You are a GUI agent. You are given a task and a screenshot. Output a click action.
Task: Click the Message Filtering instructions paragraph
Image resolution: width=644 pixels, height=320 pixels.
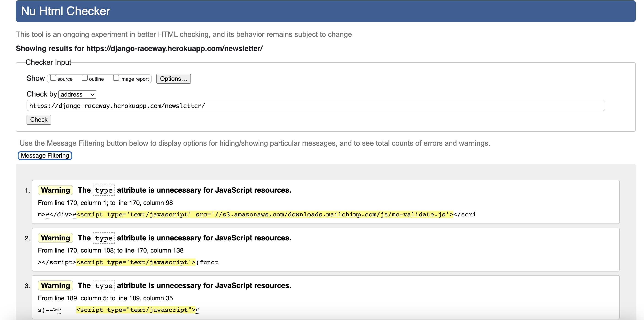pyautogui.click(x=255, y=143)
